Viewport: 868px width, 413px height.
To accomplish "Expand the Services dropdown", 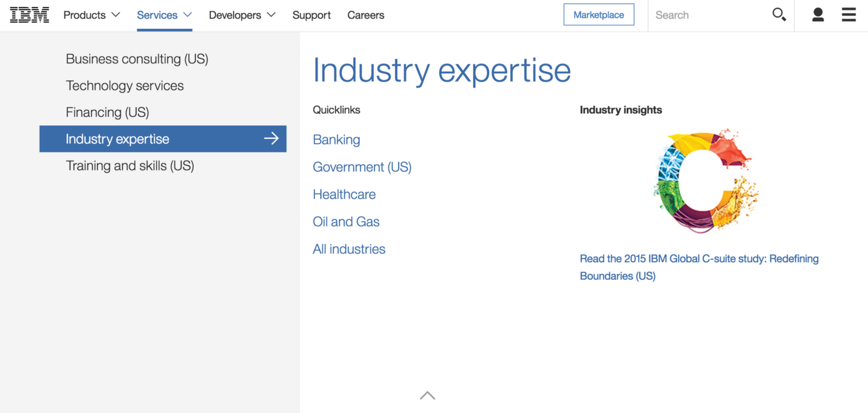I will click(164, 15).
